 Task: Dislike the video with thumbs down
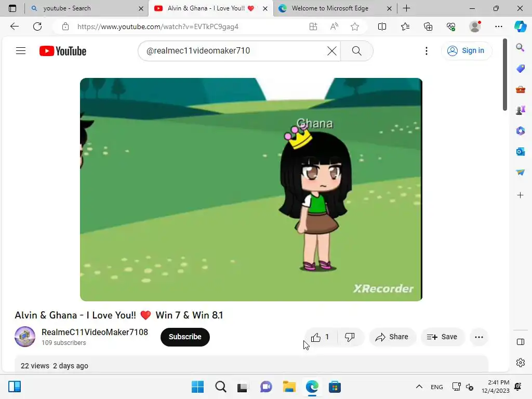350,337
